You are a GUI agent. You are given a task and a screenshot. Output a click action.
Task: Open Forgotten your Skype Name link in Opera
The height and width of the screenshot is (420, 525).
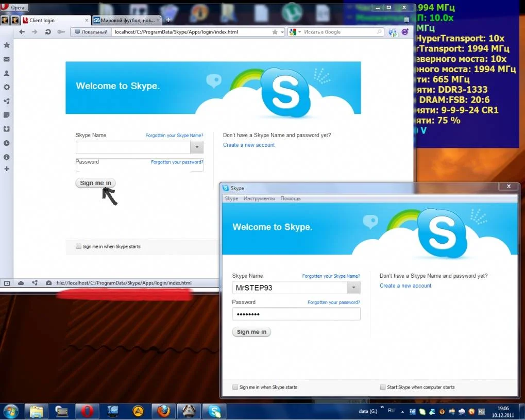tap(174, 136)
